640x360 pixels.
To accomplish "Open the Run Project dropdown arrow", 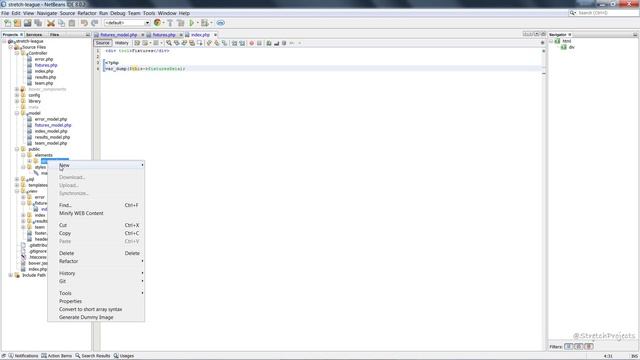I will [198, 23].
